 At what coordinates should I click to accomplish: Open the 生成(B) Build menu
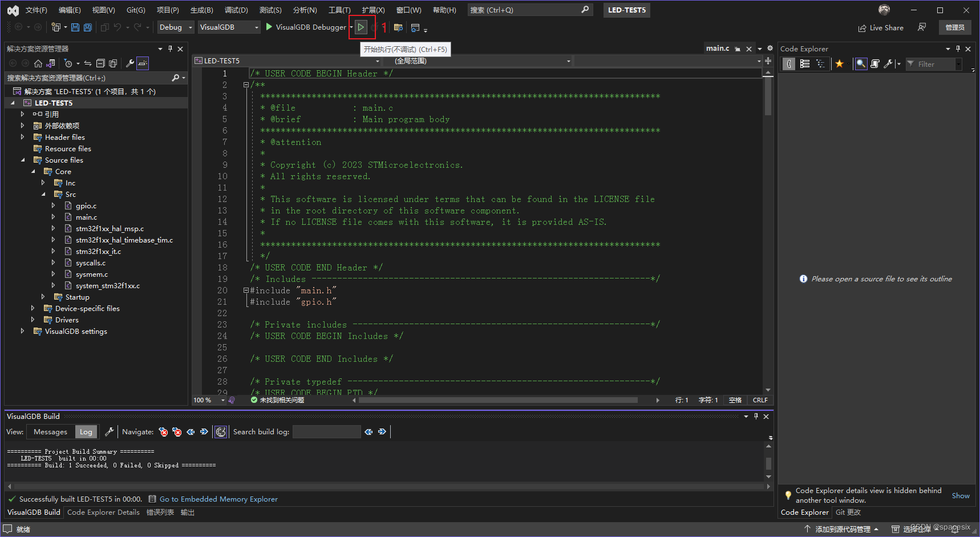(x=201, y=10)
